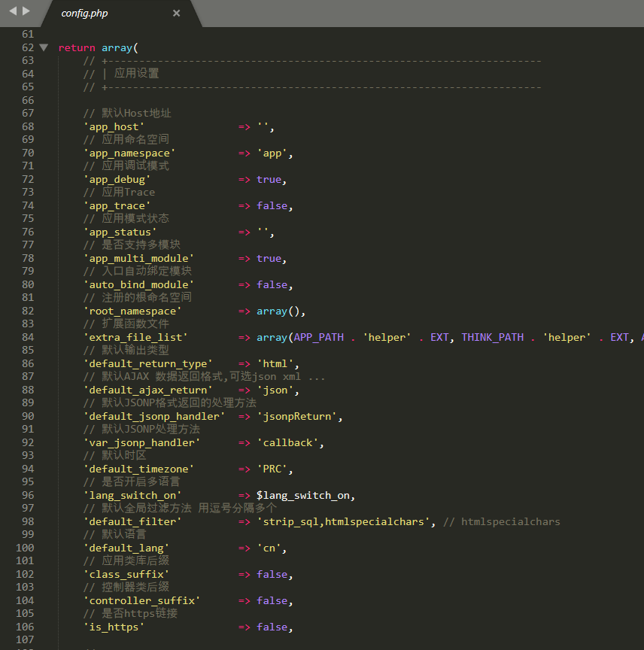Collapse the array fold arrow at line 62

point(44,47)
